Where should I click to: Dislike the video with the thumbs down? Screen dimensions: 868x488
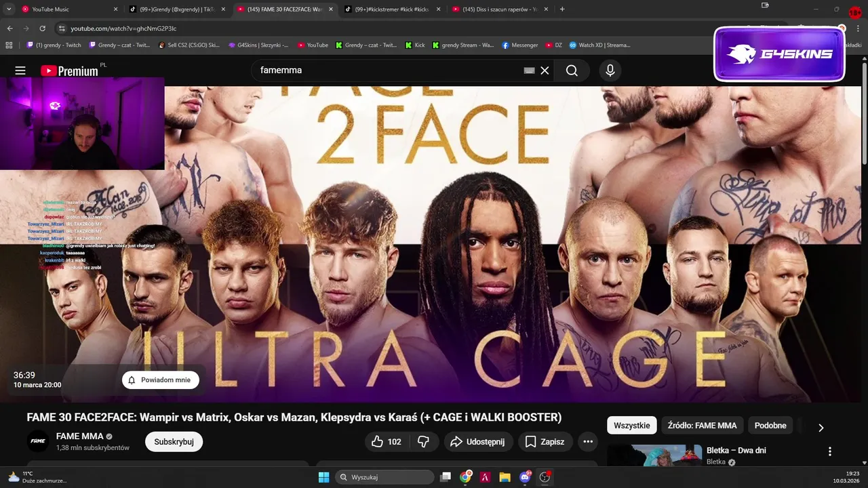click(x=424, y=441)
